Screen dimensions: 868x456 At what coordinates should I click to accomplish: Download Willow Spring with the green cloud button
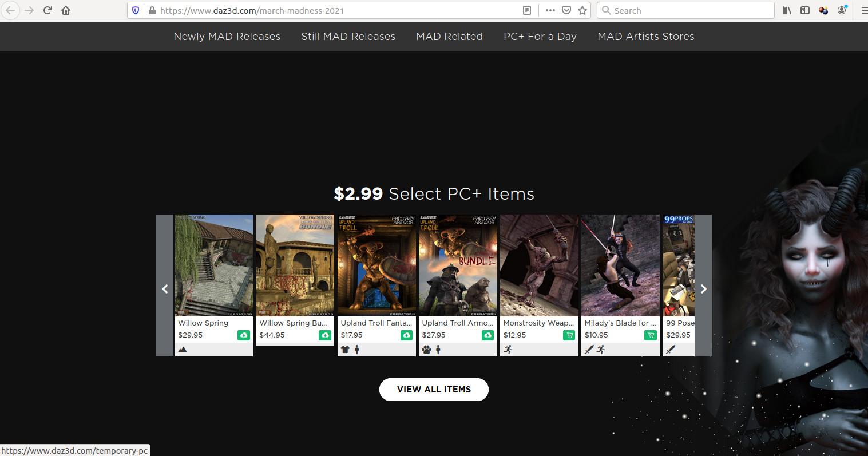[x=244, y=335]
